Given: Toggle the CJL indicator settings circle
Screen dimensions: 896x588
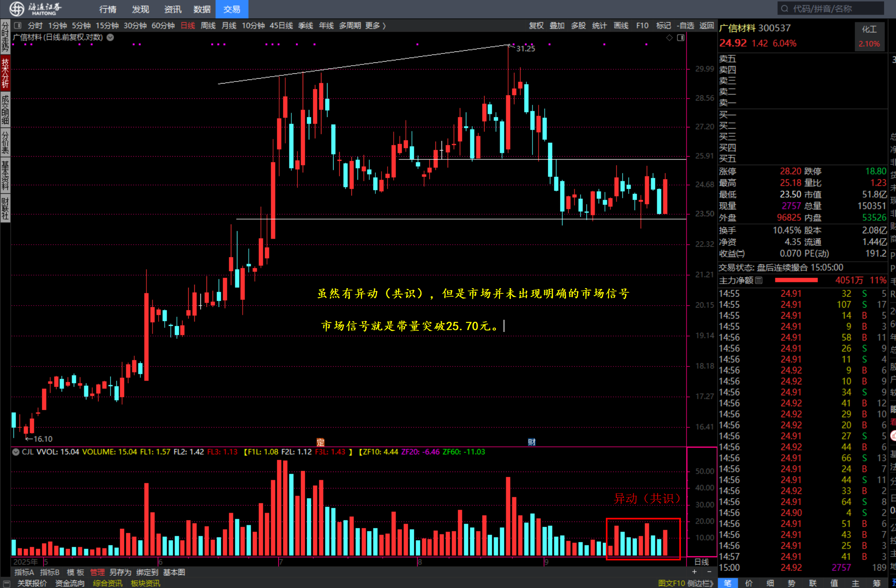Looking at the screenshot, I should click(x=16, y=452).
